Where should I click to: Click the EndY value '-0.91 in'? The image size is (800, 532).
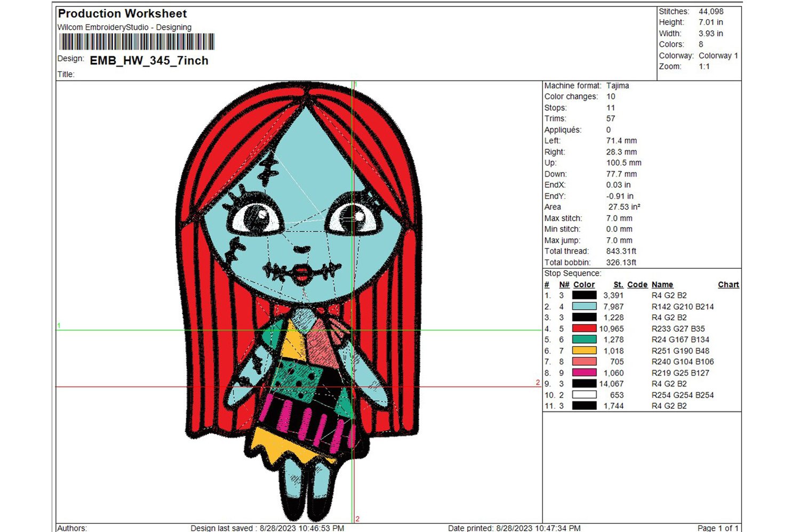pyautogui.click(x=620, y=196)
